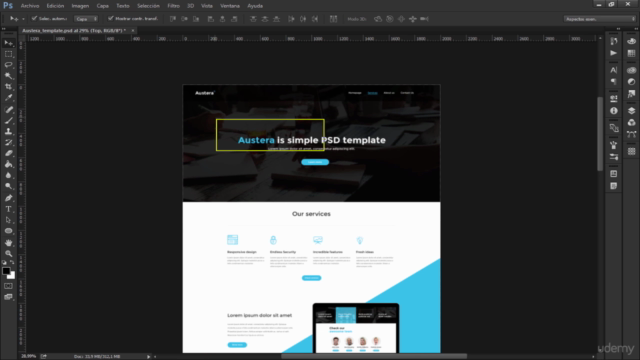Select the Zoom tool in the toolbox

click(9, 253)
